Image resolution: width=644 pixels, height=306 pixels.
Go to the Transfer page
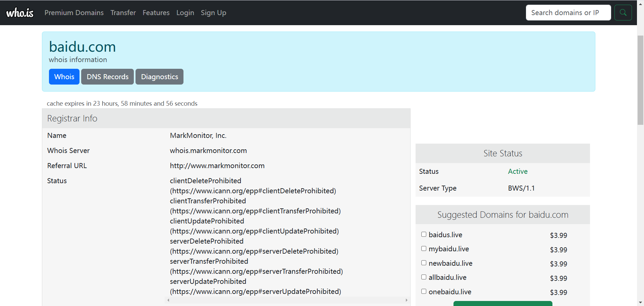pos(123,13)
